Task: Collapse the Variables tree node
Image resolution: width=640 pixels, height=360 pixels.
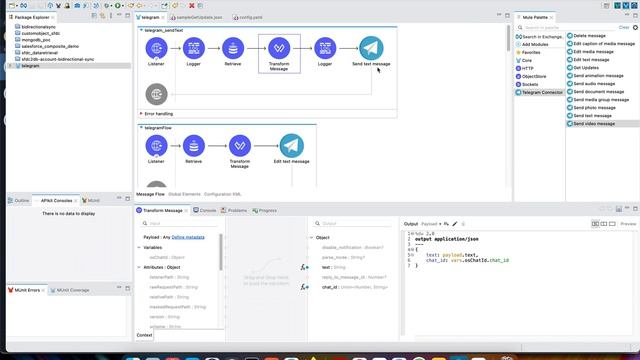Action: [139, 248]
